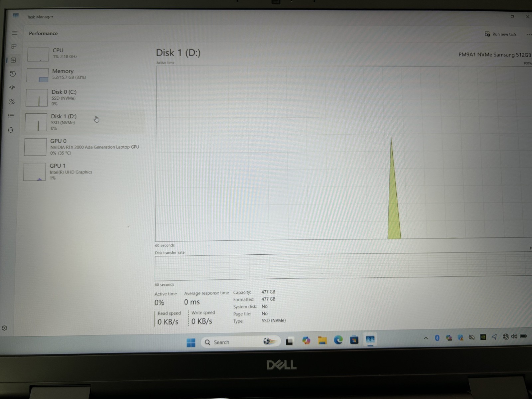This screenshot has height=399, width=532.
Task: Click the location arrow tray icon
Action: pyautogui.click(x=494, y=336)
